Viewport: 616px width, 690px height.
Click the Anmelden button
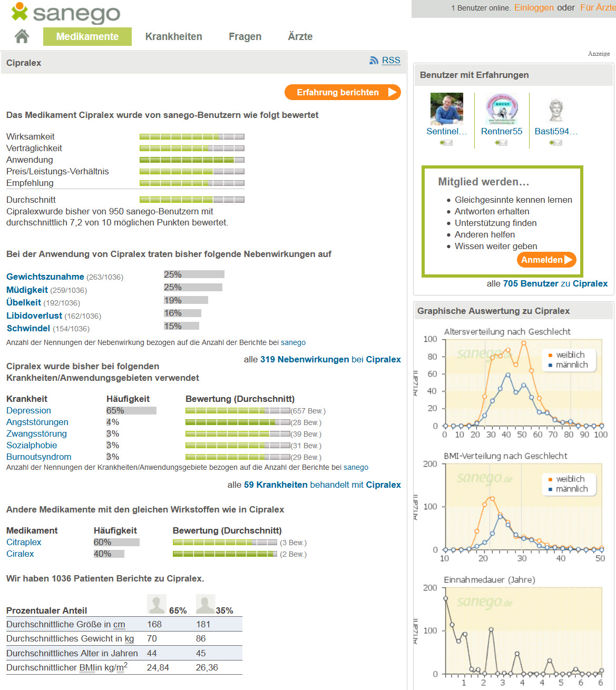[x=546, y=260]
